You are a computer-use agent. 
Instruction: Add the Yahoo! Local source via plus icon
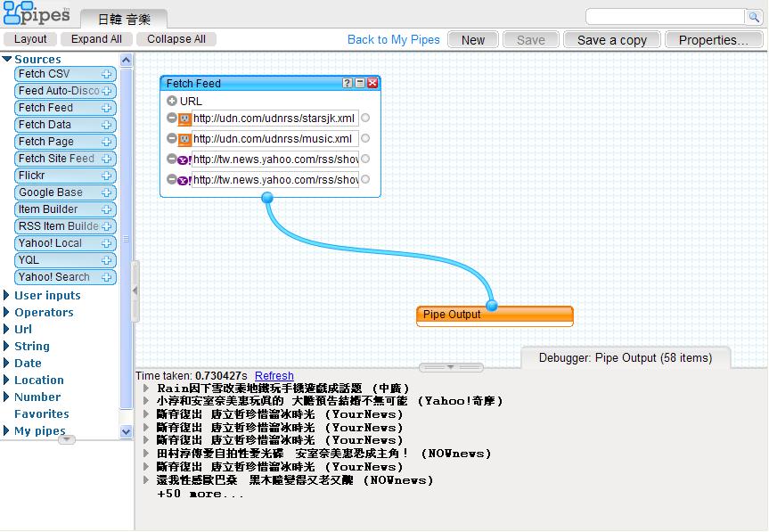click(x=106, y=243)
